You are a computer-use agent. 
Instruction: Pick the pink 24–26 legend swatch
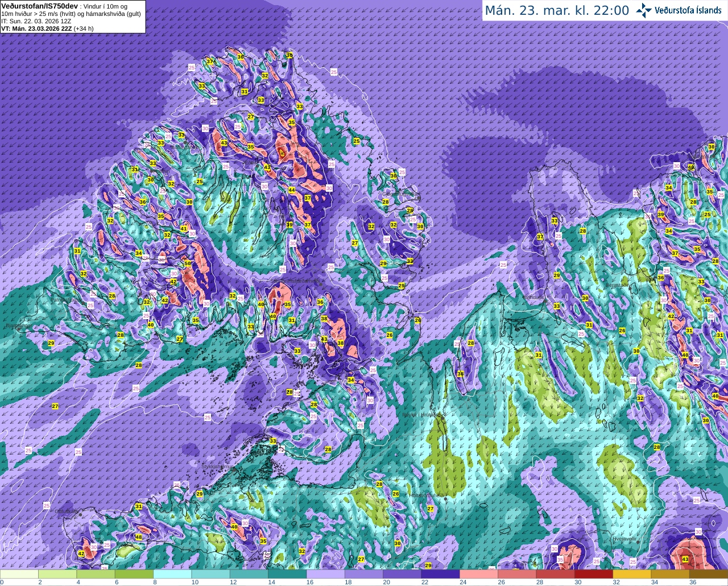[478, 574]
